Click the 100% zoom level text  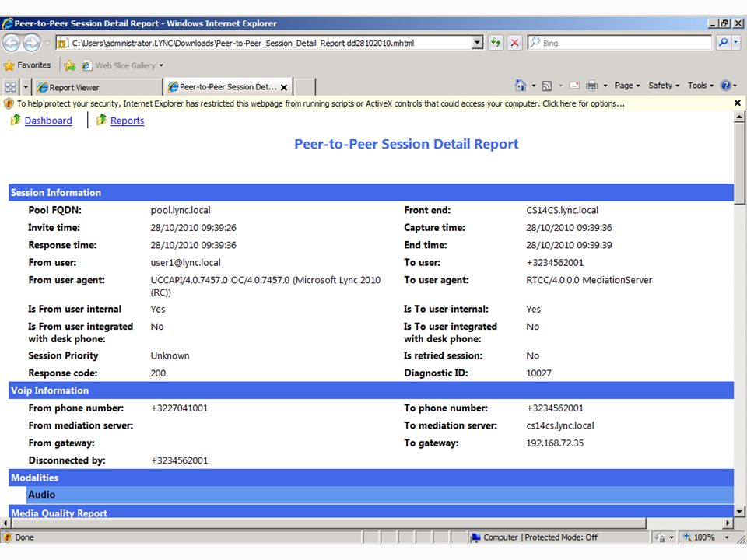[704, 537]
